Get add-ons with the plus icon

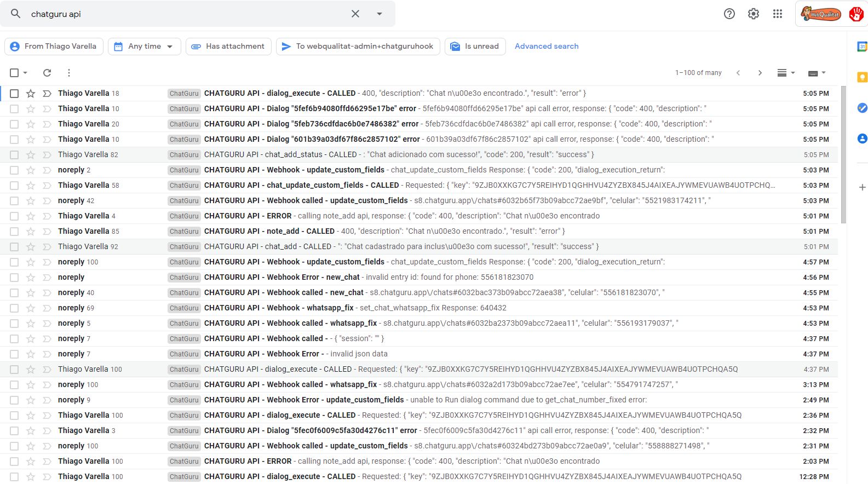click(862, 187)
